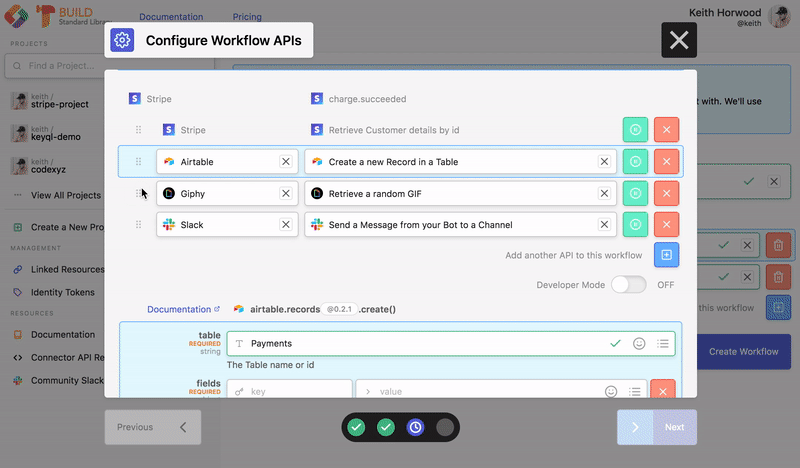Click the fields value input
The width and height of the screenshot is (800, 468).
(x=501, y=391)
